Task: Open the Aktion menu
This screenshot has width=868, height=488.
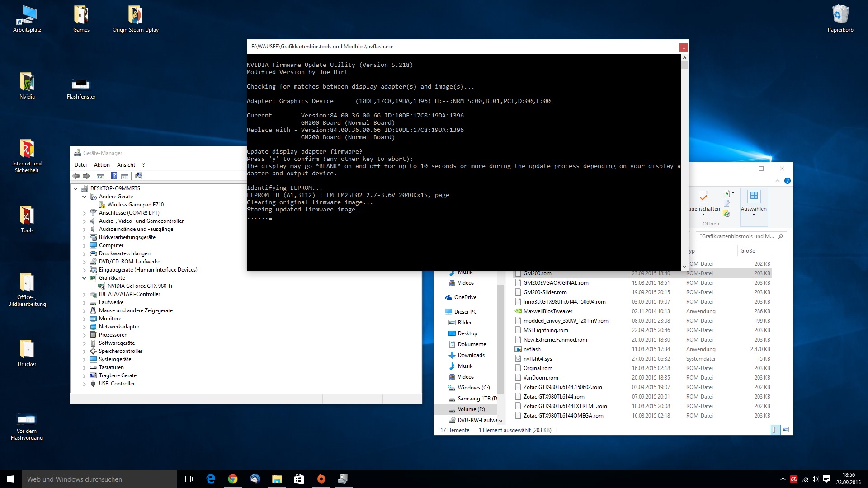Action: (102, 165)
